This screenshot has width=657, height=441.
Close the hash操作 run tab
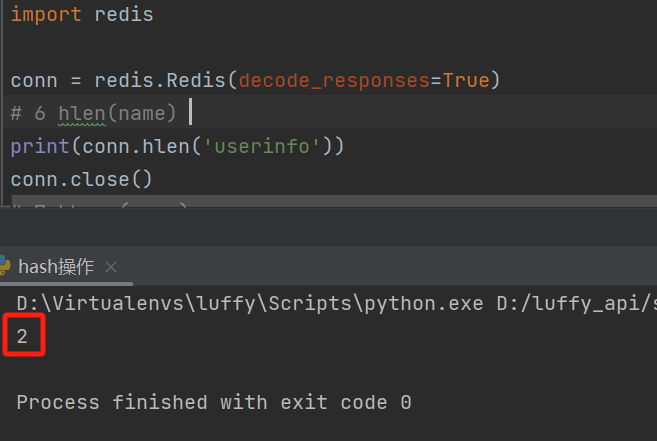(x=111, y=267)
